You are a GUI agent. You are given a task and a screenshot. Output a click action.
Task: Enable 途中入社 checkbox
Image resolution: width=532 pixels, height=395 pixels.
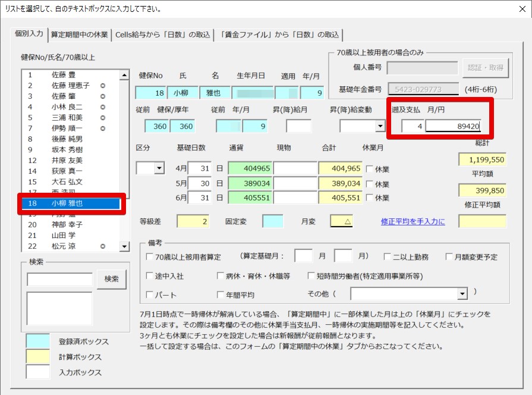coord(149,276)
